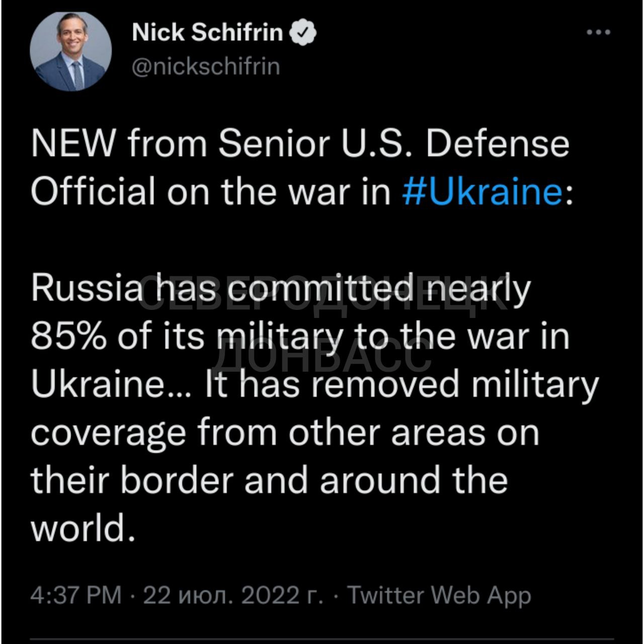This screenshot has height=644, width=644.
Task: Click the Nick Schifrin display name
Action: coord(207,34)
